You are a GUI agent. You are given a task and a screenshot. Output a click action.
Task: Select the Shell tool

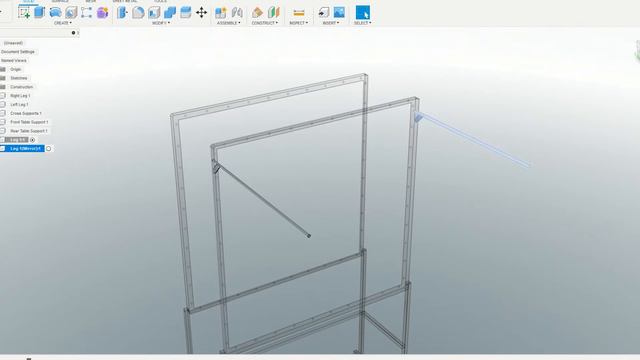(x=154, y=13)
